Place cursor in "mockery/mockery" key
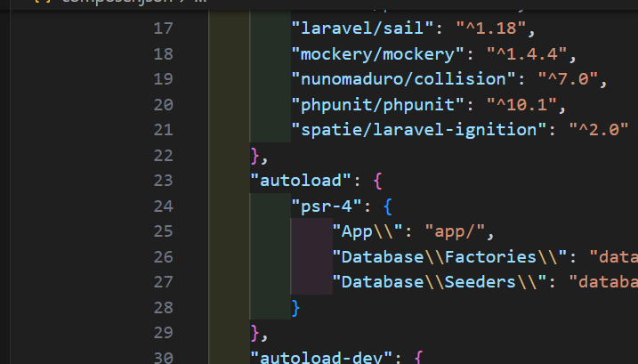638x364 pixels. pos(377,54)
